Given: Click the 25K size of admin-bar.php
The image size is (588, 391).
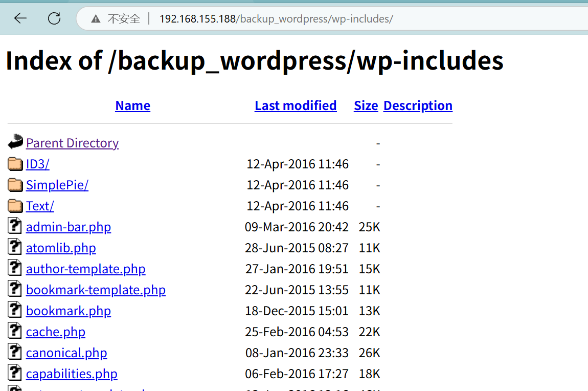Looking at the screenshot, I should coord(369,227).
